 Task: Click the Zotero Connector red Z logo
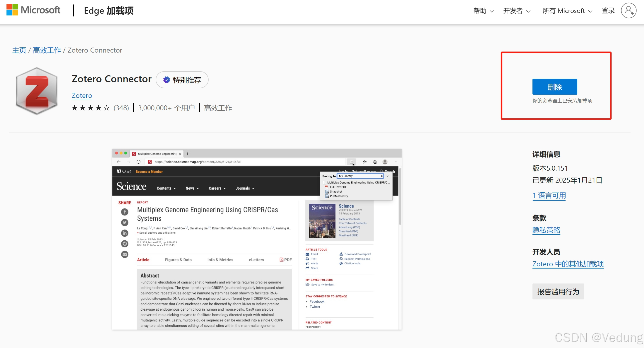click(x=37, y=91)
